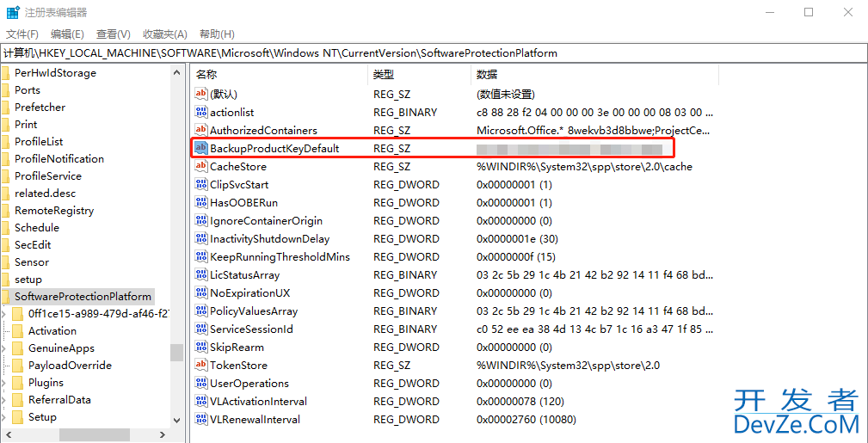The height and width of the screenshot is (443, 868).
Task: Click the binary icon of LicStatusArray
Action: [x=201, y=275]
